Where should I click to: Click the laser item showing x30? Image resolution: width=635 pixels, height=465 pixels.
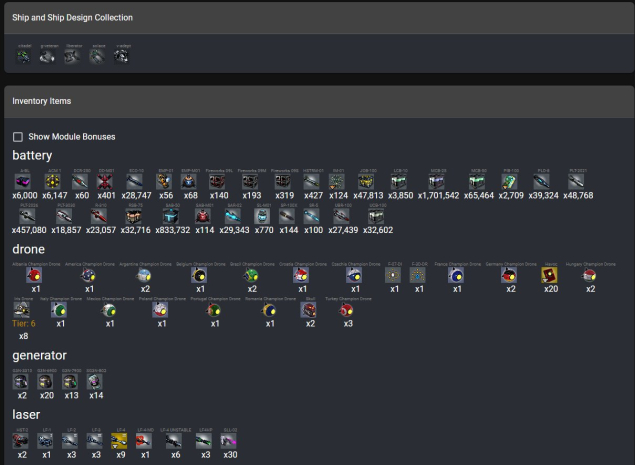click(x=232, y=440)
